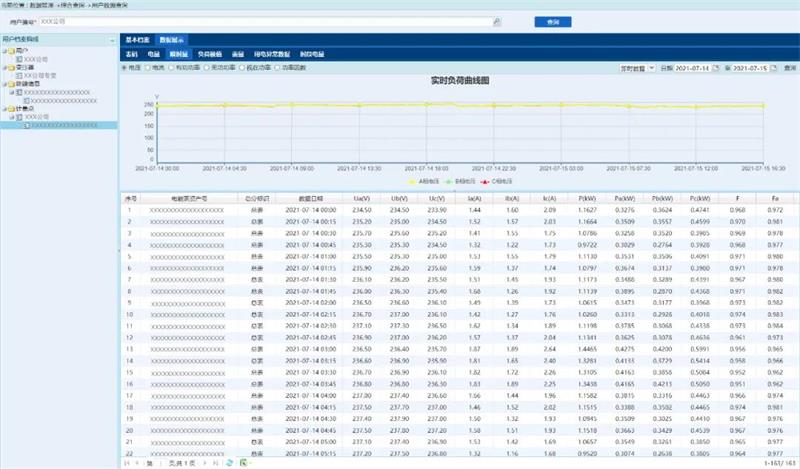Go to the next page of results
The image size is (800, 469).
(205, 463)
